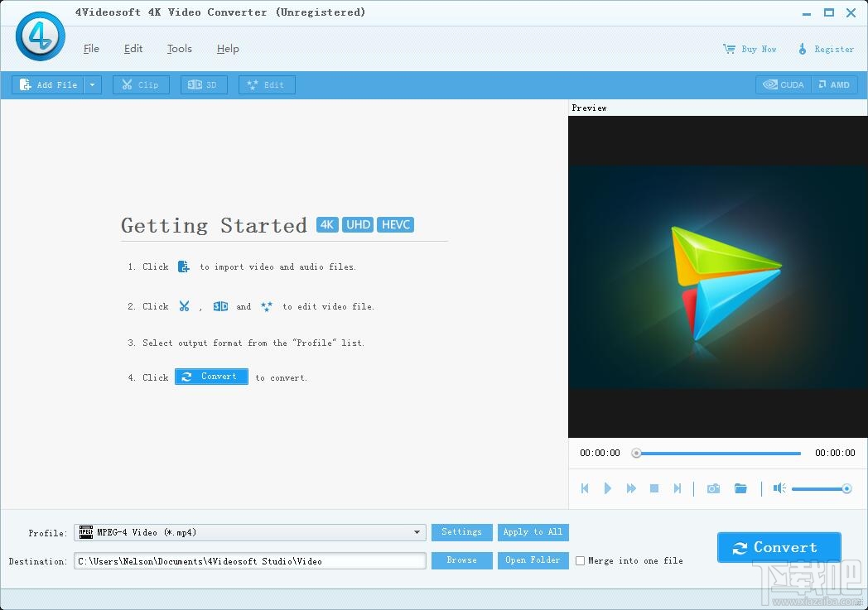
Task: Open the Tools menu
Action: pos(180,49)
